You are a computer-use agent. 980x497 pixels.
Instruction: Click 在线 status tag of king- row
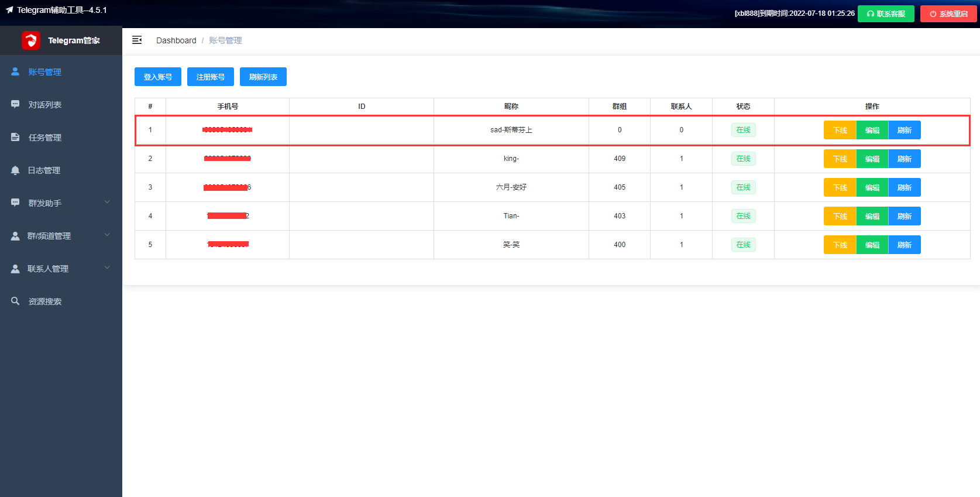(743, 159)
